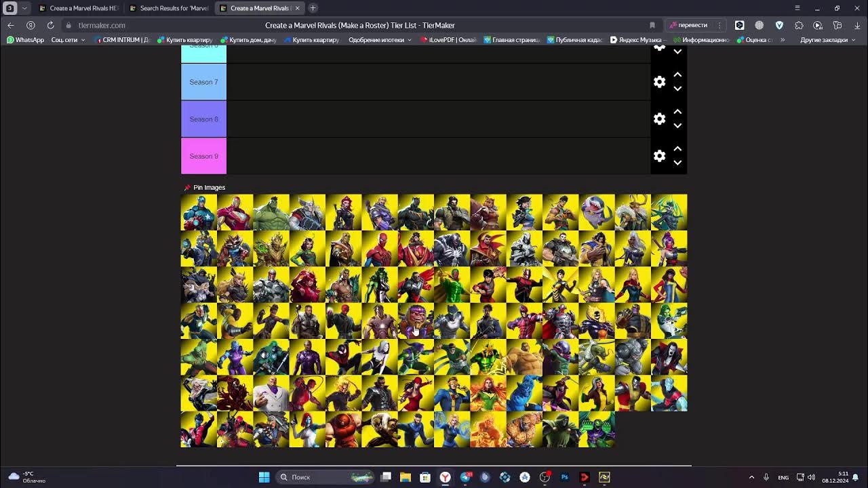This screenshot has width=868, height=488.
Task: Open settings gear for Season 8 row
Action: tap(659, 119)
